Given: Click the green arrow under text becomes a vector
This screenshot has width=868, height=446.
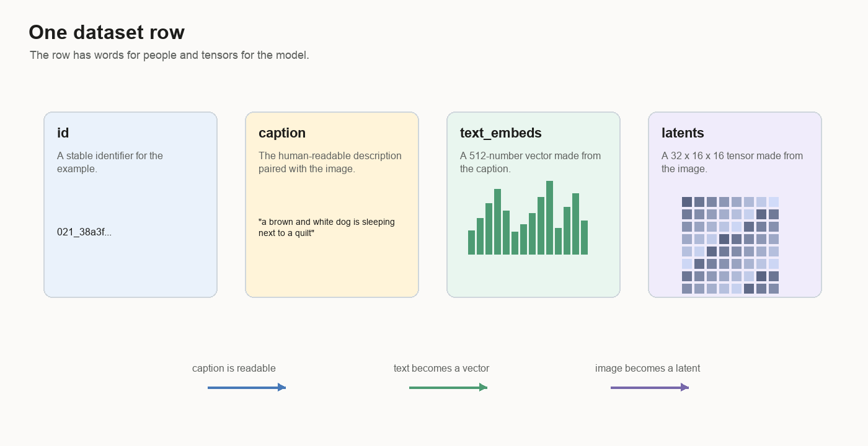Looking at the screenshot, I should pyautogui.click(x=448, y=388).
